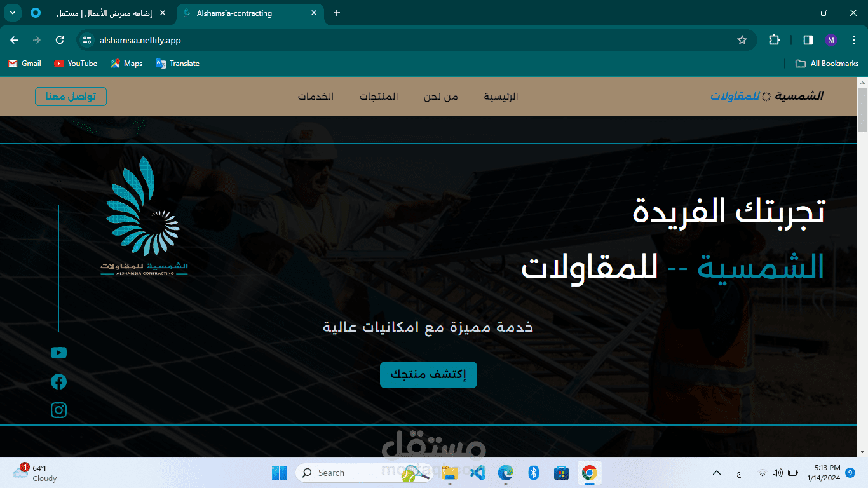Open a new tab with the plus button
This screenshot has width=868, height=488.
pyautogui.click(x=337, y=13)
